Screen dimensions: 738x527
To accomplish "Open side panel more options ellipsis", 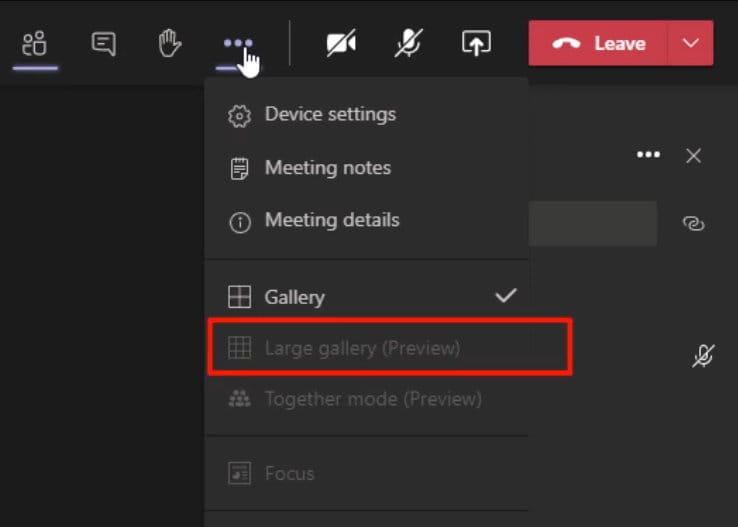I will [x=649, y=155].
